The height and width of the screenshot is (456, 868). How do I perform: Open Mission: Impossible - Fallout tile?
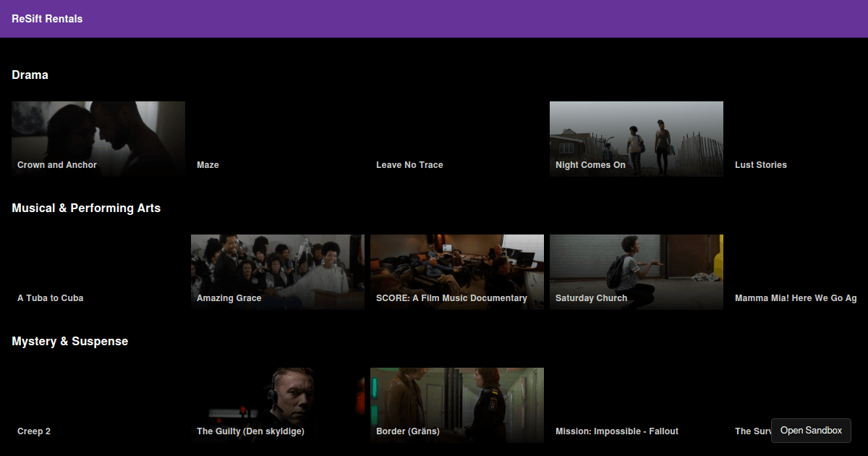point(637,405)
